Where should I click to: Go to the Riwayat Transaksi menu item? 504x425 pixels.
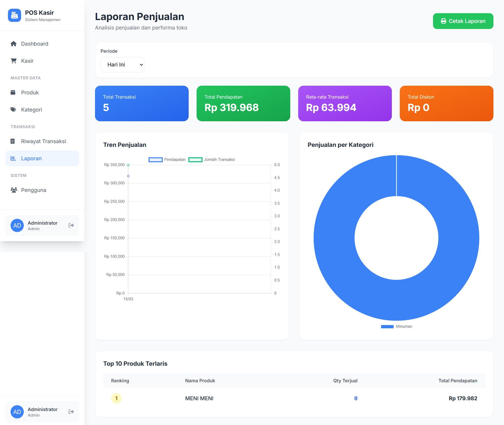click(x=42, y=141)
